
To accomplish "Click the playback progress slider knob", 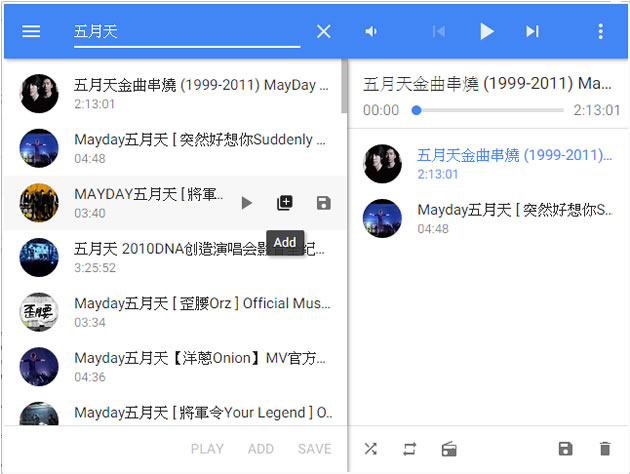I will coord(417,110).
